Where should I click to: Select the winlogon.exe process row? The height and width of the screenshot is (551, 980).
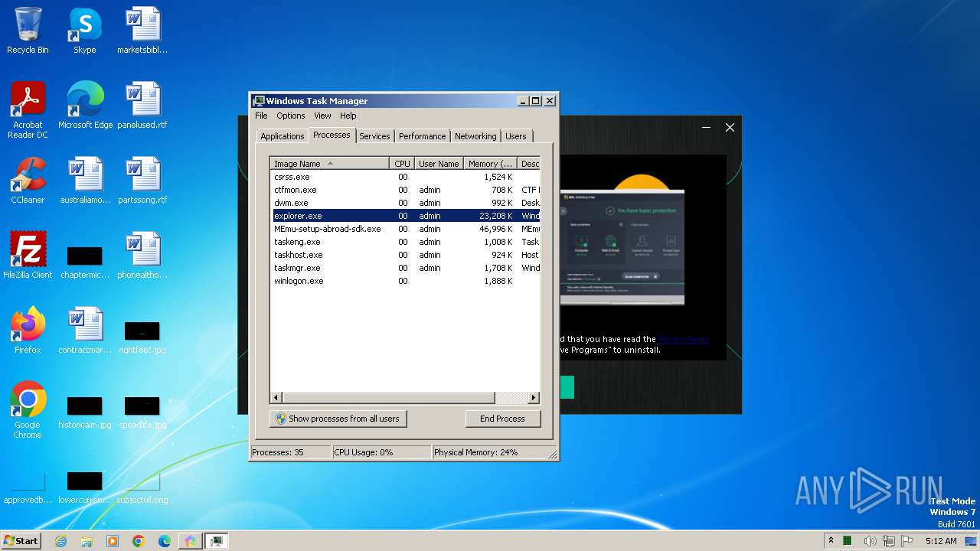(x=405, y=281)
